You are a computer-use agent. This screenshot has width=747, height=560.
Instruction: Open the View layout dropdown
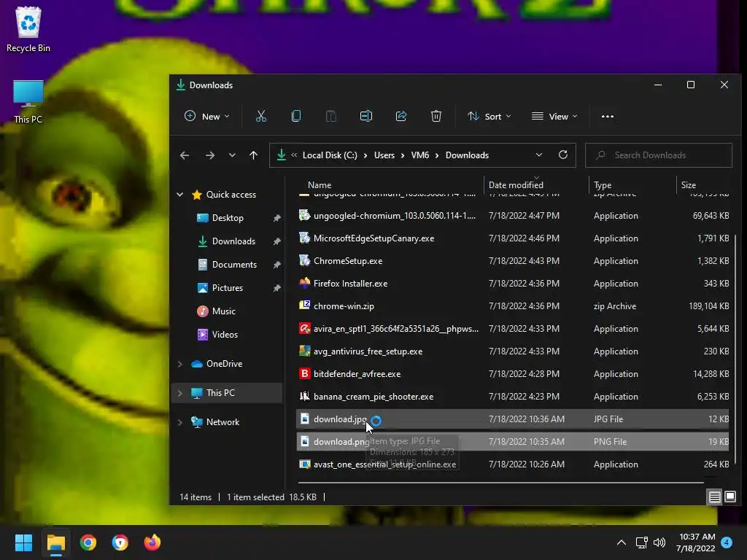(x=554, y=116)
